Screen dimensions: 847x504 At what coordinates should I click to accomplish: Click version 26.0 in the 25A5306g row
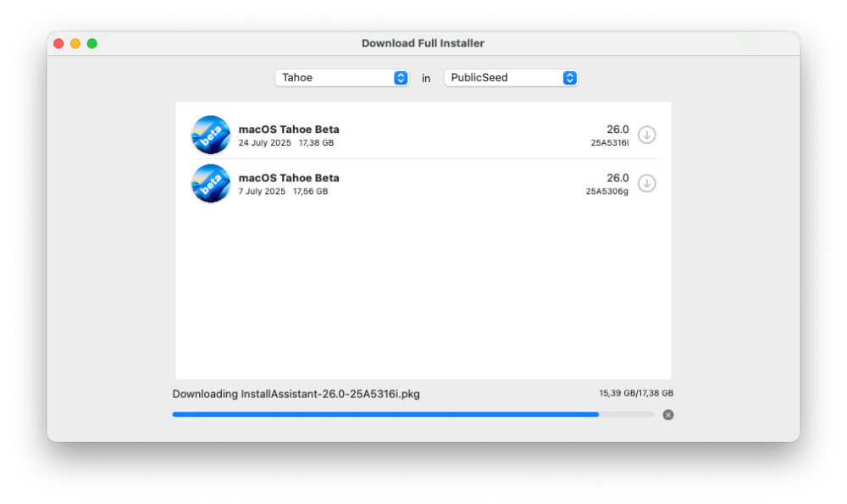617,178
